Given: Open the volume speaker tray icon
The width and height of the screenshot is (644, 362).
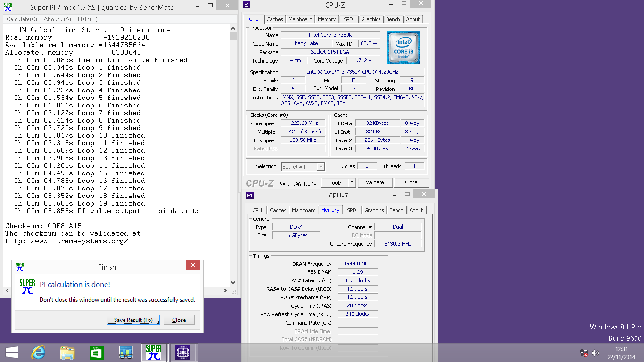Looking at the screenshot, I should point(595,353).
